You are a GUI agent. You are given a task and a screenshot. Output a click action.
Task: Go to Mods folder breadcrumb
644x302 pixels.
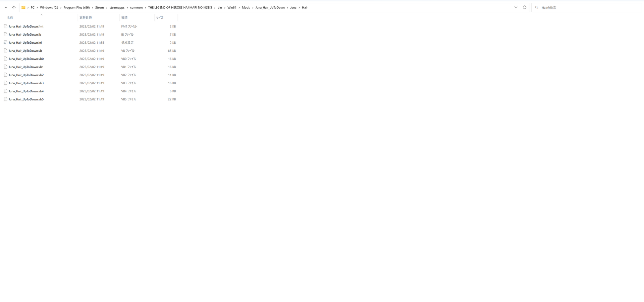coord(246,7)
